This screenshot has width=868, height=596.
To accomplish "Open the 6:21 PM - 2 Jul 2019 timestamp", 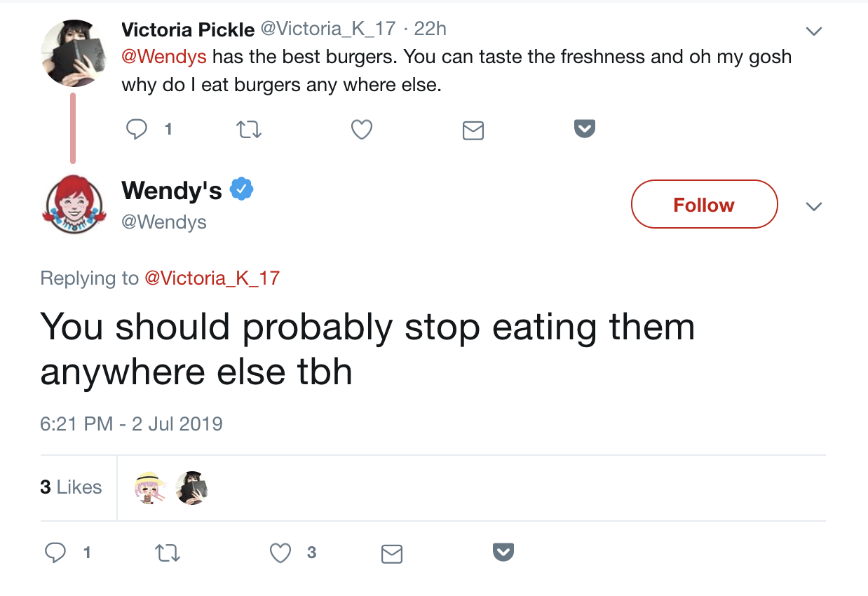I will click(x=131, y=424).
